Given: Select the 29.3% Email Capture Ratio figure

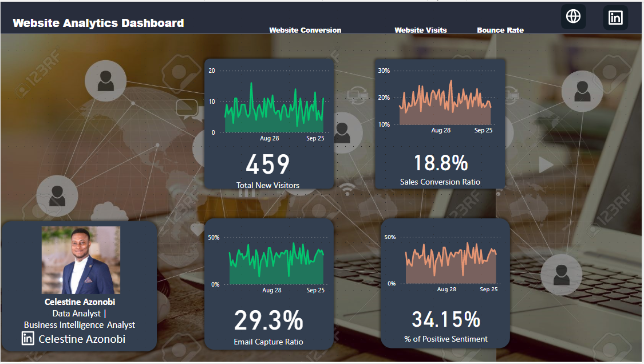Looking at the screenshot, I should [x=268, y=320].
